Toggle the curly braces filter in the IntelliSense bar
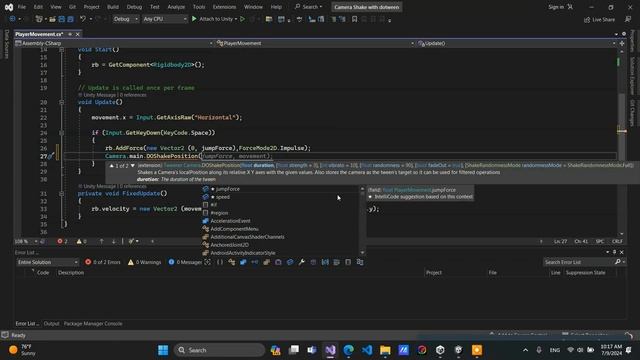Screen dimensions: 640x360 click(220, 262)
